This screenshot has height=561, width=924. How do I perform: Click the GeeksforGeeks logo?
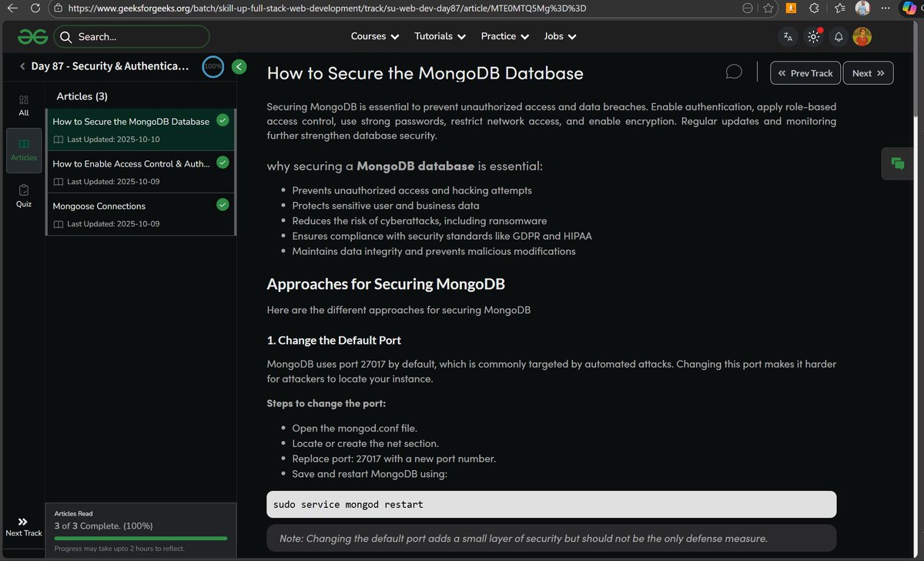point(33,36)
